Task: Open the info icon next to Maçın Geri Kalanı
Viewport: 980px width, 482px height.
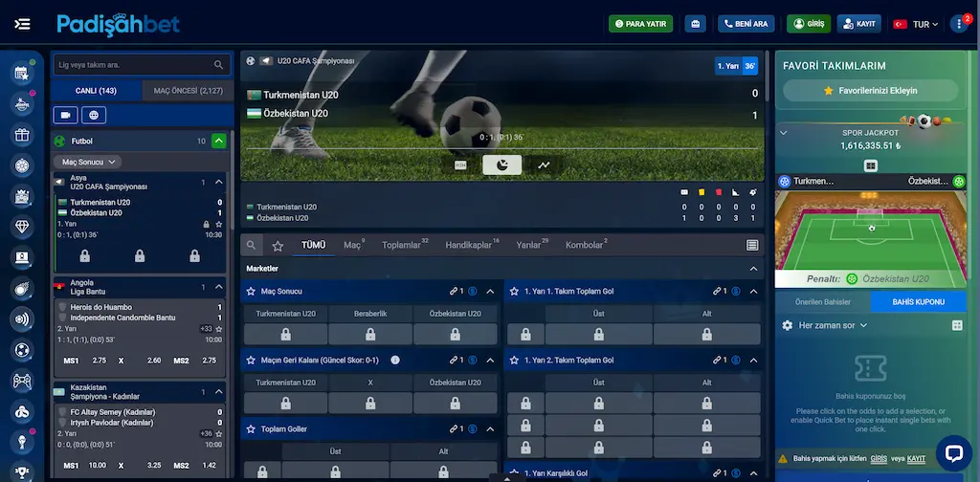Action: 394,361
